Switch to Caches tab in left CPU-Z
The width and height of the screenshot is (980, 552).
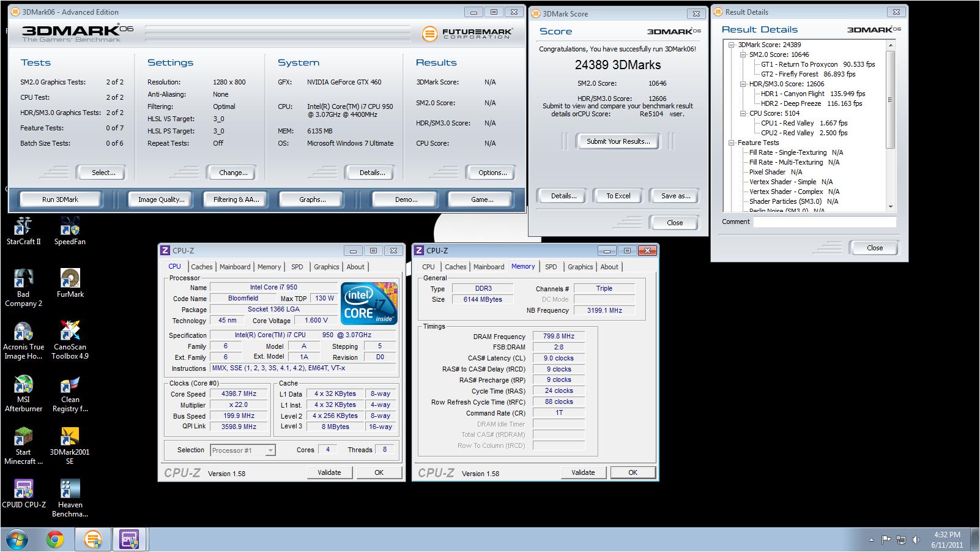point(201,267)
